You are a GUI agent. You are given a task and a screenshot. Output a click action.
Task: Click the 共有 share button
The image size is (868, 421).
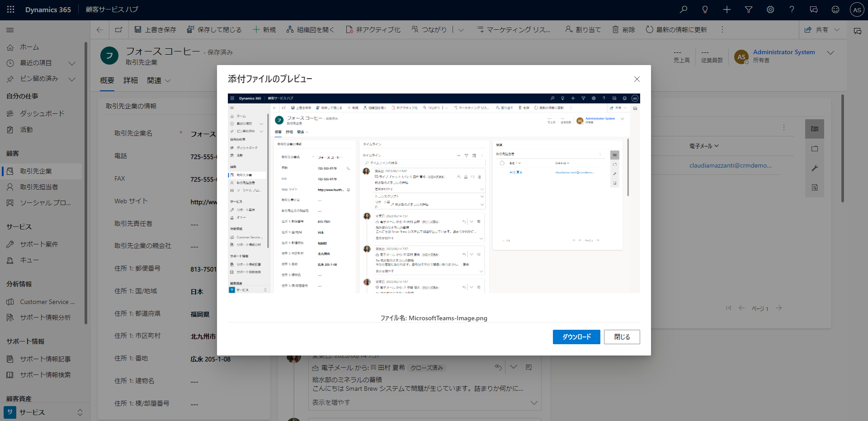tap(816, 30)
